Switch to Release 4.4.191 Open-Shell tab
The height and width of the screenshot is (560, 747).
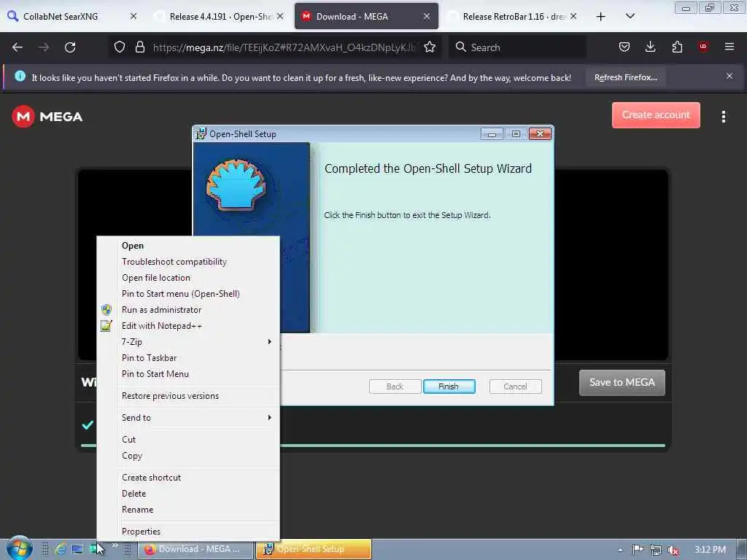[x=220, y=16]
